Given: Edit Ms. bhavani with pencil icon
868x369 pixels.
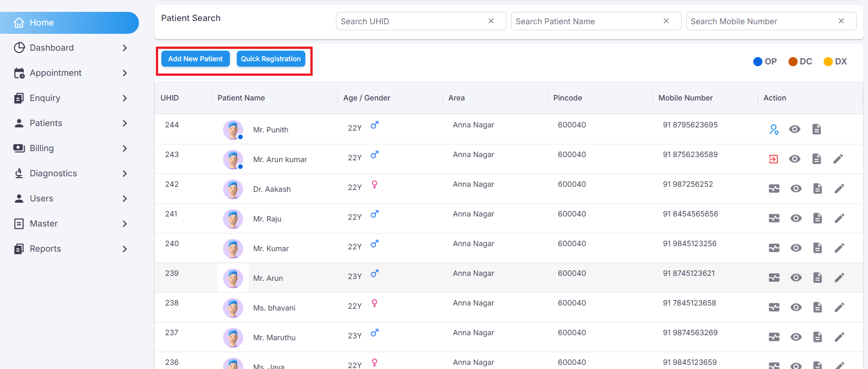Looking at the screenshot, I should coord(839,307).
